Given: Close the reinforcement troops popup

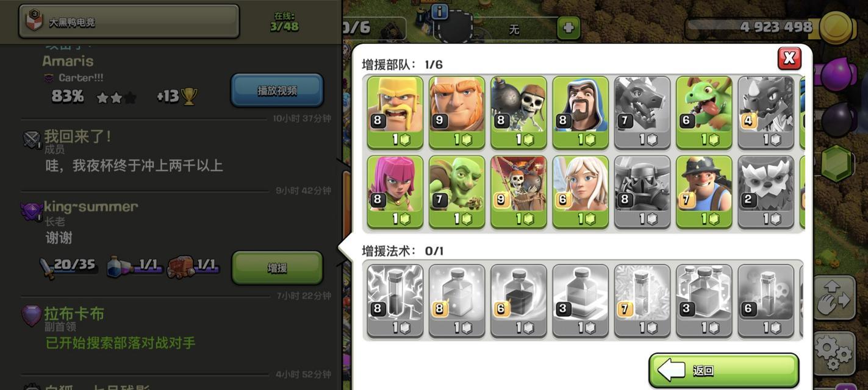Looking at the screenshot, I should click(789, 58).
